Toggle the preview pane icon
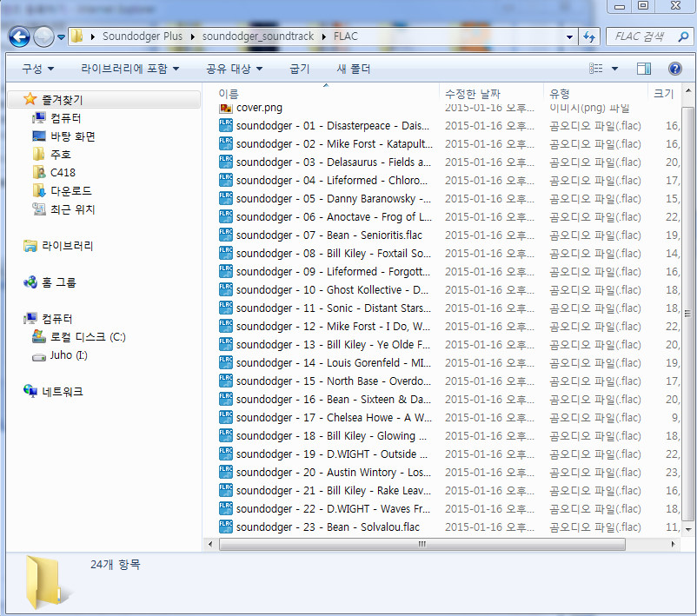 [644, 69]
